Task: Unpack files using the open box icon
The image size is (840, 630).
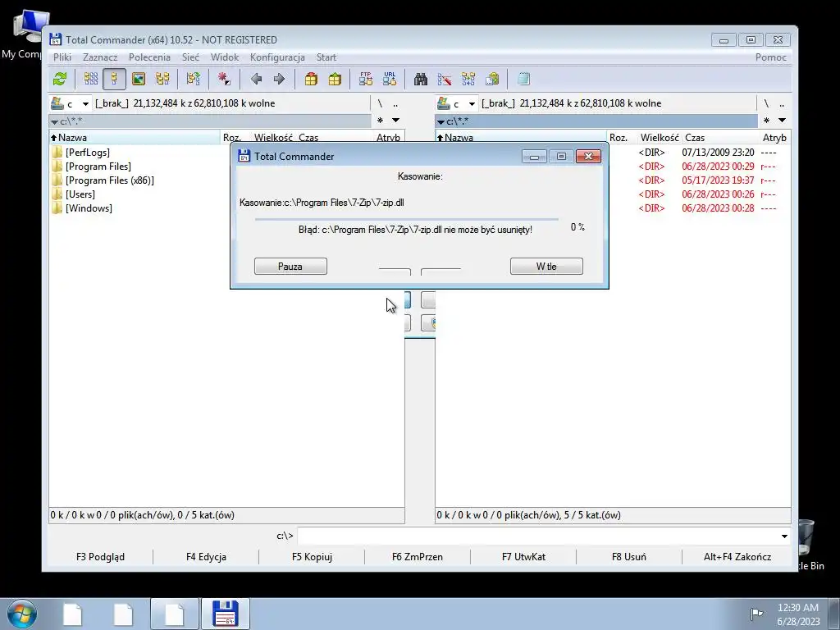Action: point(335,80)
